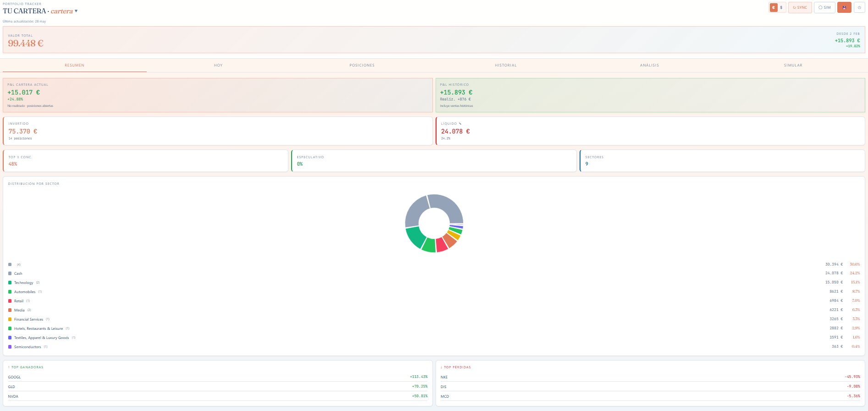Expand the Media sector row

[434, 310]
